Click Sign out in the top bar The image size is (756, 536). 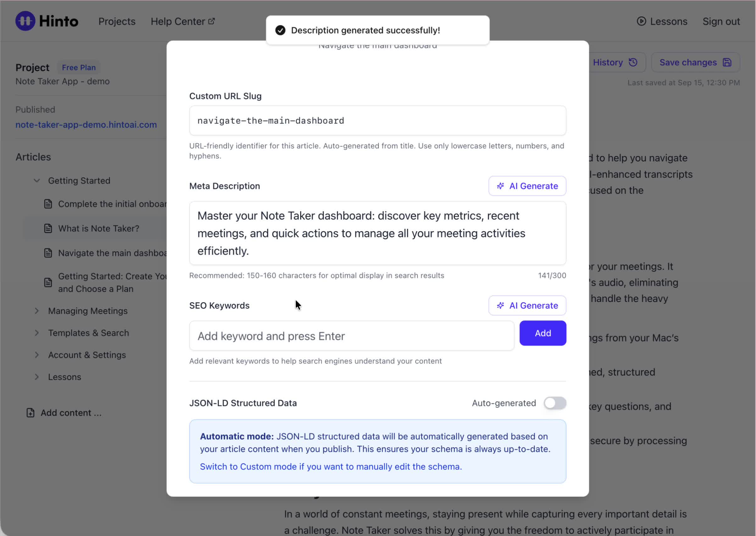coord(721,21)
